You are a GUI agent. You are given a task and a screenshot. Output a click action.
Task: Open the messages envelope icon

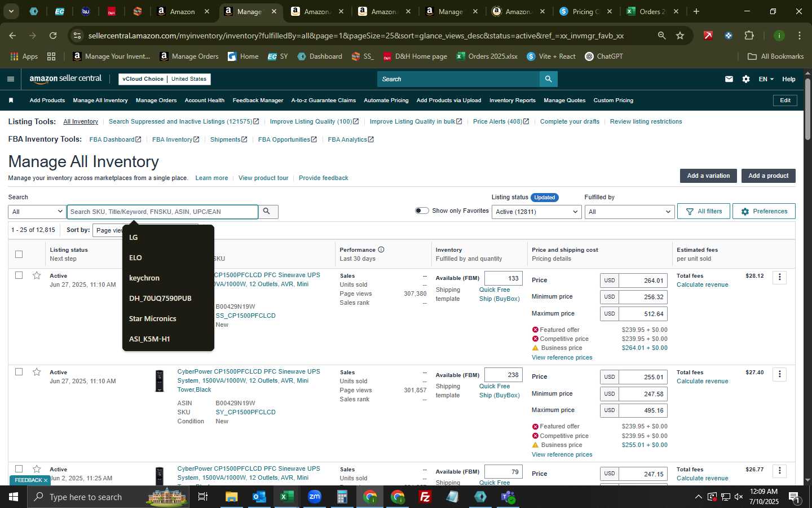point(729,79)
